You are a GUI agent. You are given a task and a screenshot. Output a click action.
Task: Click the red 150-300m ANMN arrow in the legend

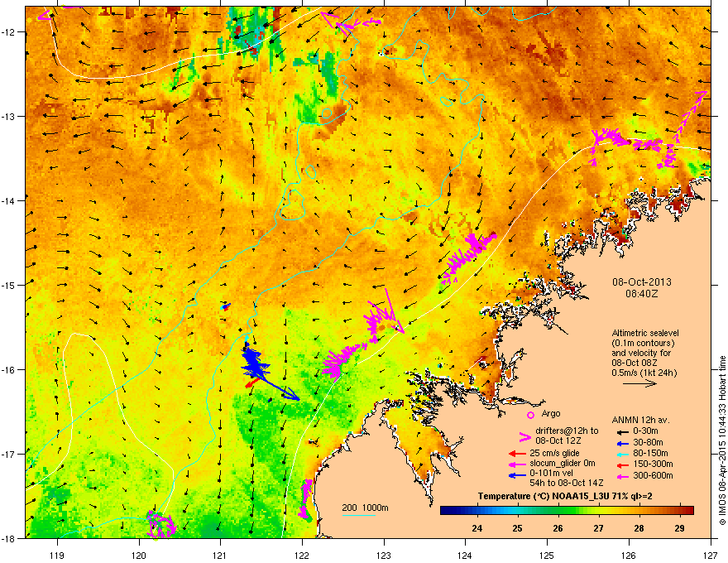(x=623, y=465)
